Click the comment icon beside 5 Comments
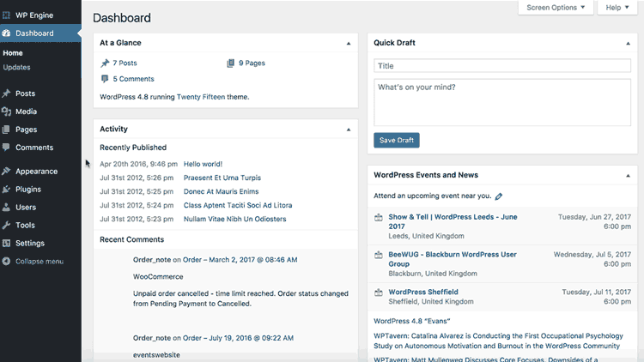 click(x=105, y=79)
